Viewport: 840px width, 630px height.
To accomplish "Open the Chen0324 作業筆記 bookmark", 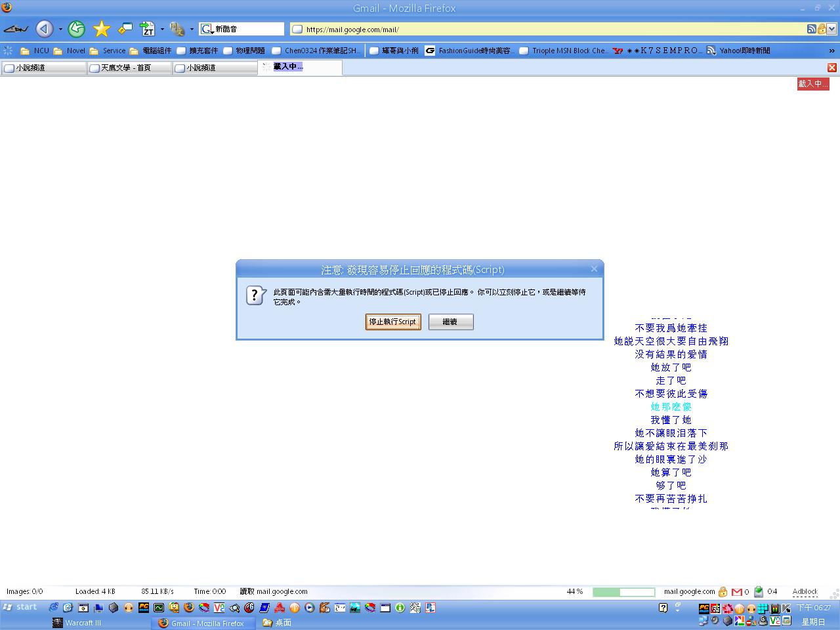I will (316, 51).
